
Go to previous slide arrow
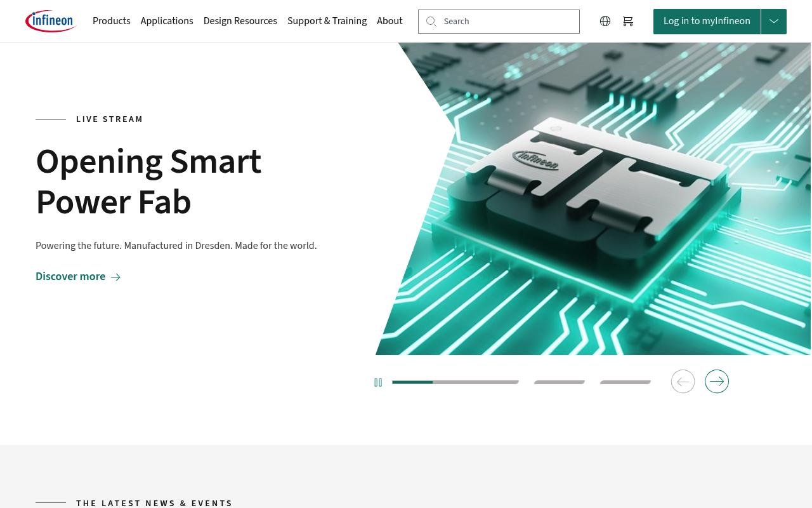click(683, 382)
